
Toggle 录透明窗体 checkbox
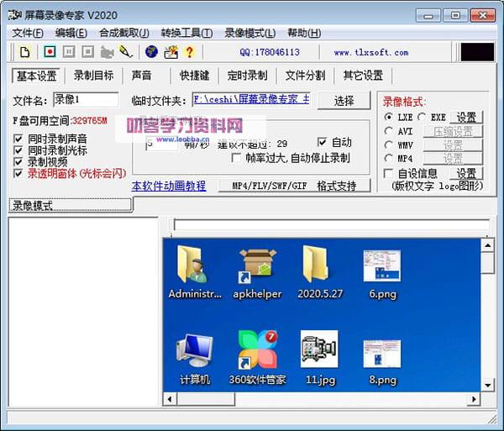click(x=18, y=174)
